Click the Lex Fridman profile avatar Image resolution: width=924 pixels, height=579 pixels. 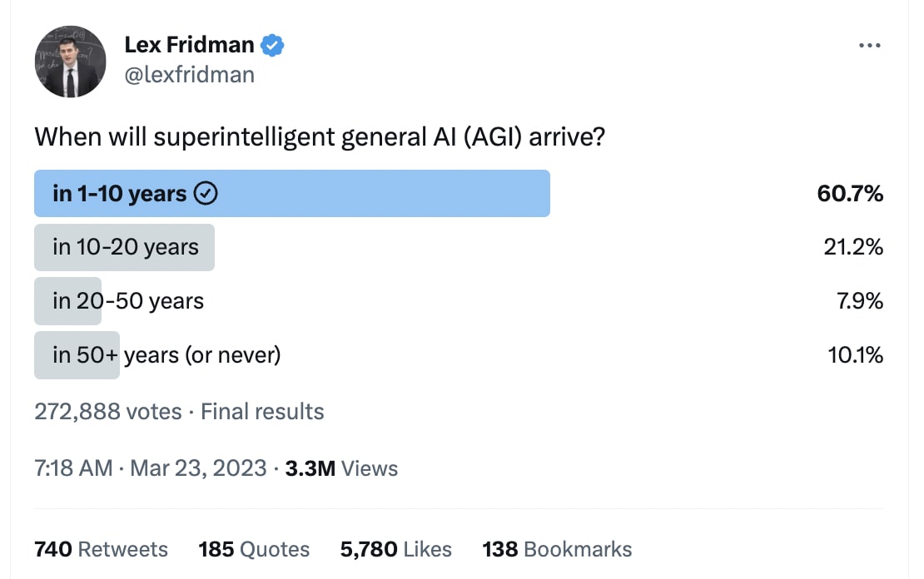pyautogui.click(x=70, y=61)
